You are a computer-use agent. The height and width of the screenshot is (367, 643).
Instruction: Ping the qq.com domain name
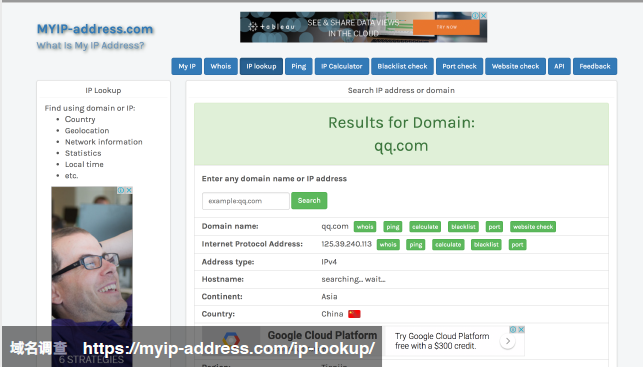(393, 227)
